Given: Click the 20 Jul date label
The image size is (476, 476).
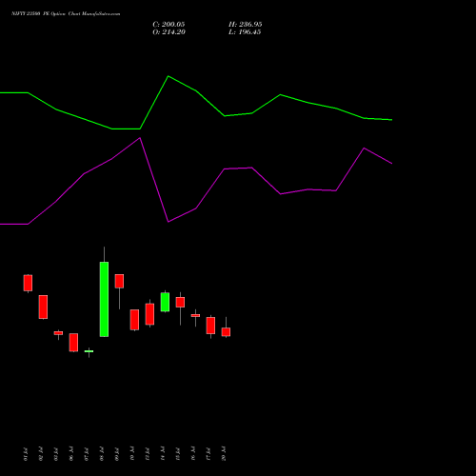Looking at the screenshot, I should [x=224, y=454].
